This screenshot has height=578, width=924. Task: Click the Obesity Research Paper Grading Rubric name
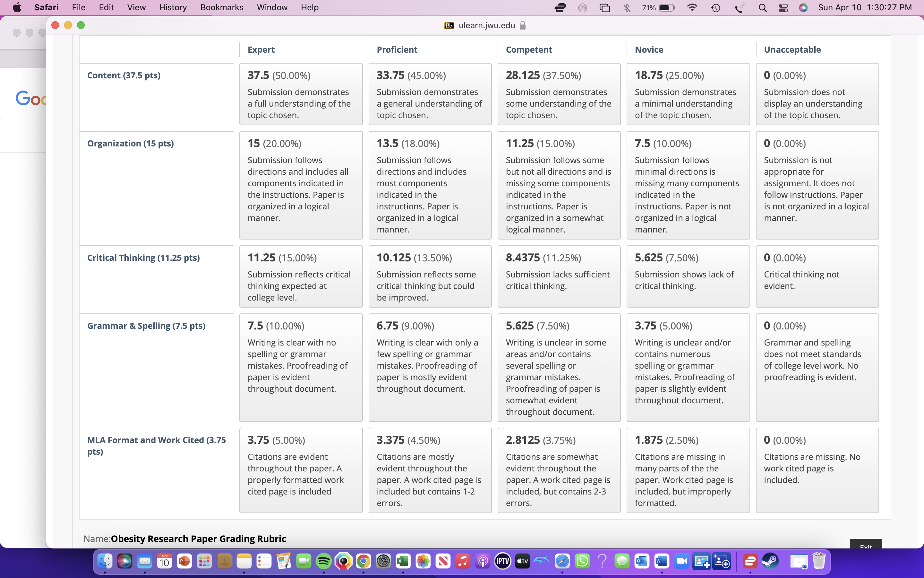pyautogui.click(x=198, y=539)
